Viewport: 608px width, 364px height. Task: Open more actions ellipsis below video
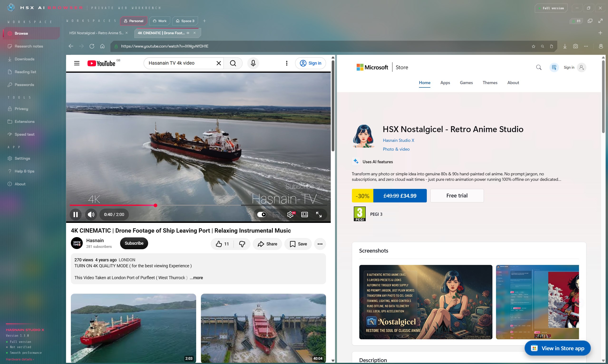(320, 244)
